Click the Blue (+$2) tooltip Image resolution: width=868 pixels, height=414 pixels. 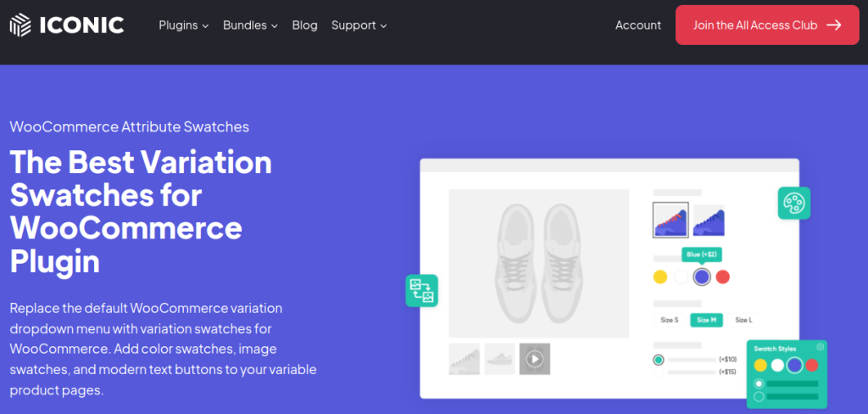pyautogui.click(x=701, y=255)
